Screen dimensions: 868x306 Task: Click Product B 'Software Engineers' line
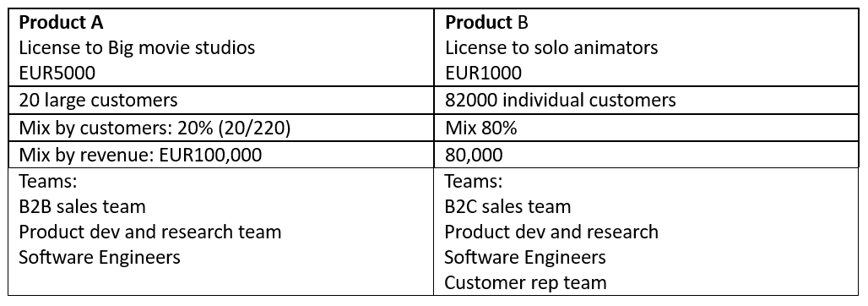pos(525,257)
